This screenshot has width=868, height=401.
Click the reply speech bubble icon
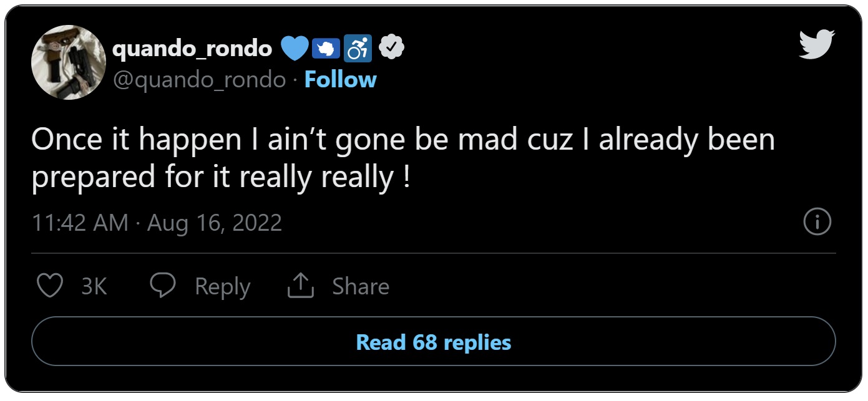[x=165, y=286]
